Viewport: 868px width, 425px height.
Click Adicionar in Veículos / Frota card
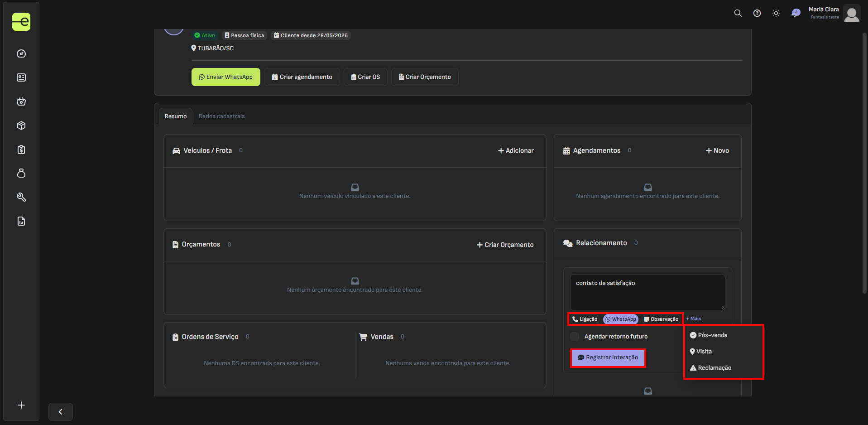point(516,150)
